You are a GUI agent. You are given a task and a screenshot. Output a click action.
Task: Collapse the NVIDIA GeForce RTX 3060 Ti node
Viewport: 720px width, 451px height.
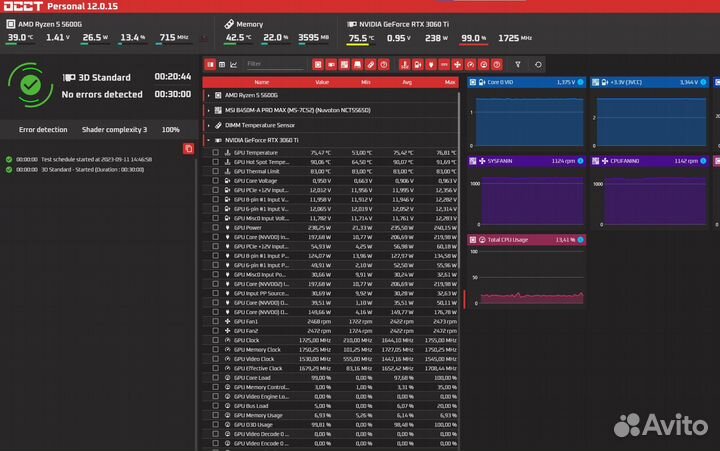(x=208, y=140)
